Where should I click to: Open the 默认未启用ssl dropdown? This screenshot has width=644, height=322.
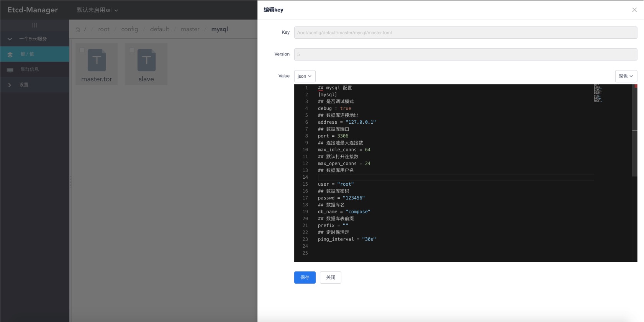[x=97, y=10]
